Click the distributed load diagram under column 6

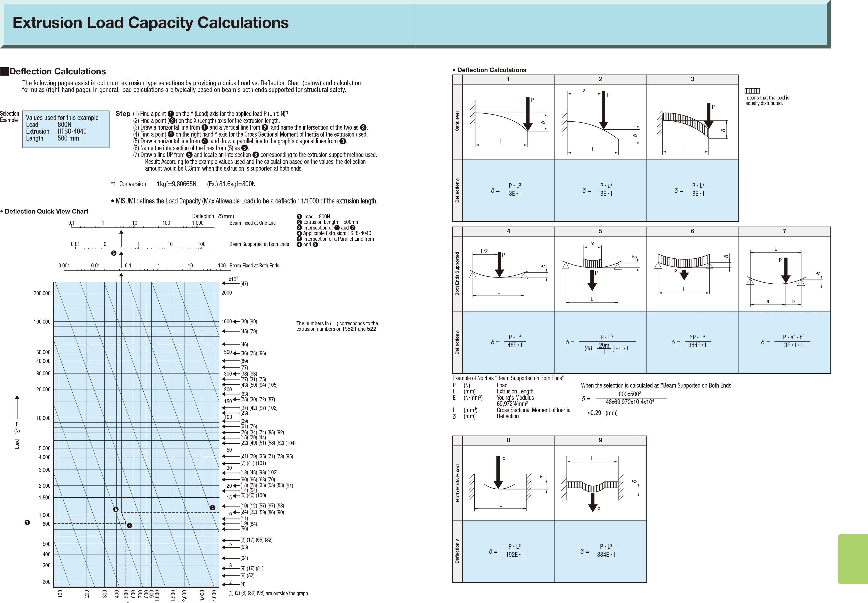692,274
